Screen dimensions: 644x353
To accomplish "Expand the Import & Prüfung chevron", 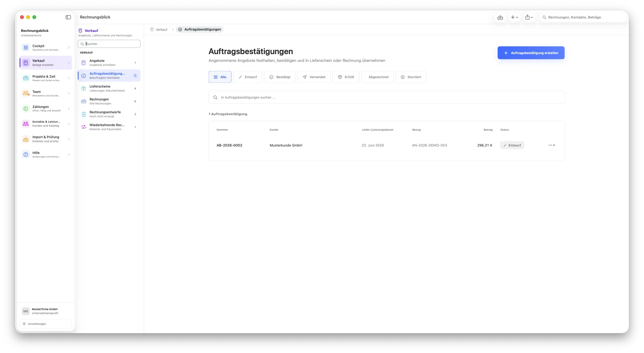I will point(69,139).
